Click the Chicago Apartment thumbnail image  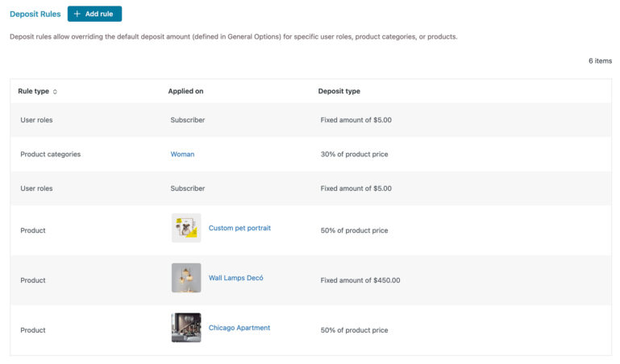pyautogui.click(x=186, y=328)
